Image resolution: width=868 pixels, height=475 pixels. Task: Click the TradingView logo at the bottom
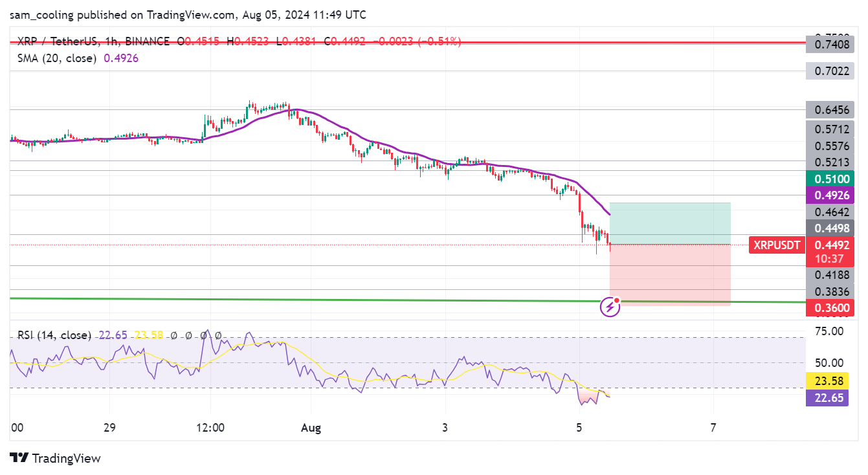pyautogui.click(x=56, y=458)
